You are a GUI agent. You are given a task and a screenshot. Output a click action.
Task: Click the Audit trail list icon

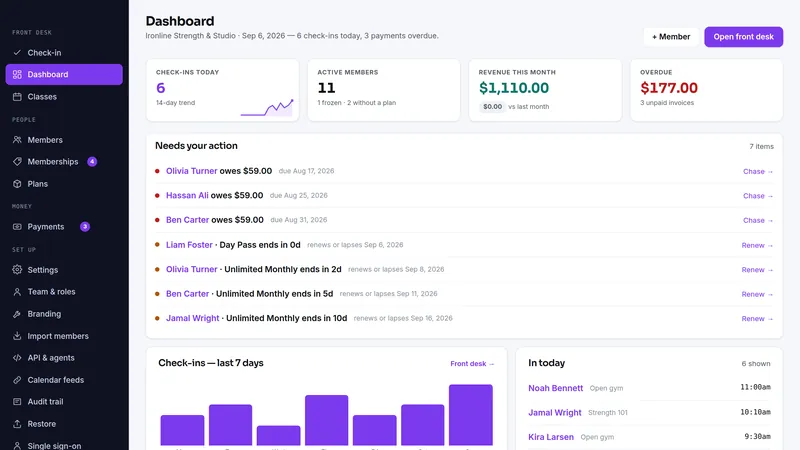pyautogui.click(x=17, y=402)
